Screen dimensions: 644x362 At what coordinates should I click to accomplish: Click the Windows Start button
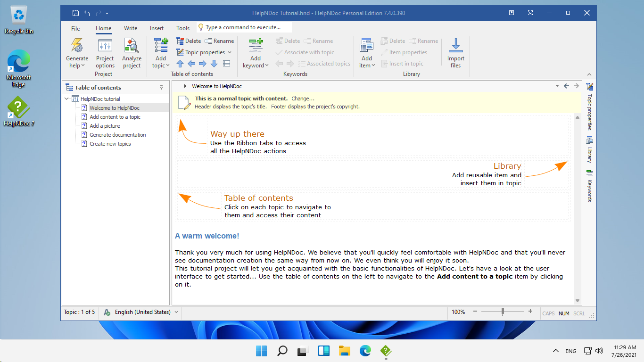[261, 351]
